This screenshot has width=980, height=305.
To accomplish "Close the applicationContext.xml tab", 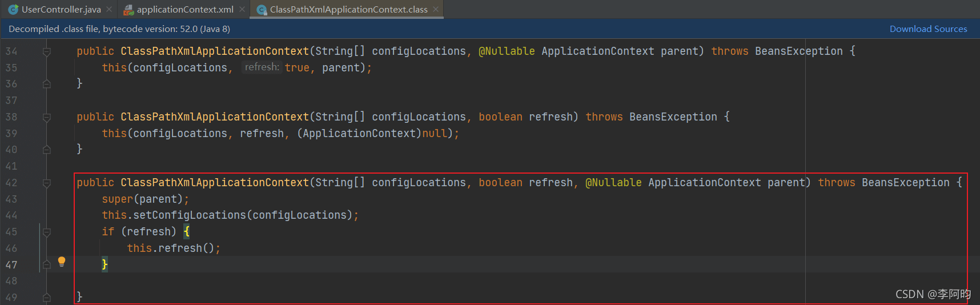I will 242,9.
